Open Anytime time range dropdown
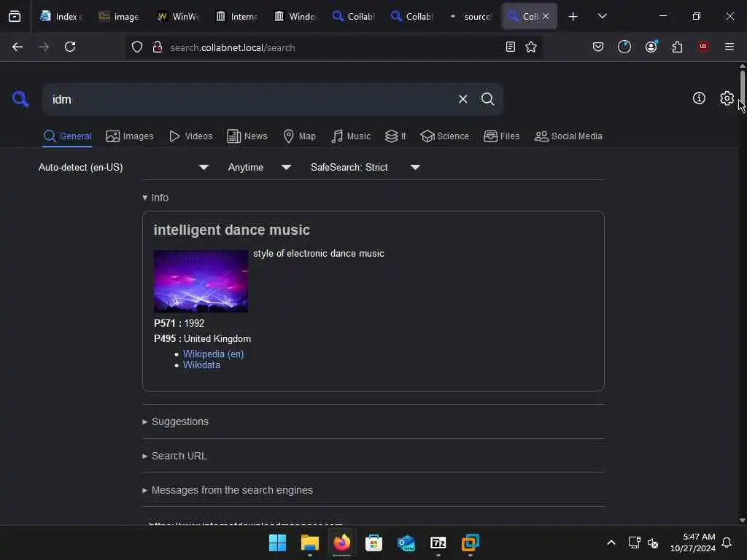Viewport: 747px width, 560px height. click(x=260, y=167)
